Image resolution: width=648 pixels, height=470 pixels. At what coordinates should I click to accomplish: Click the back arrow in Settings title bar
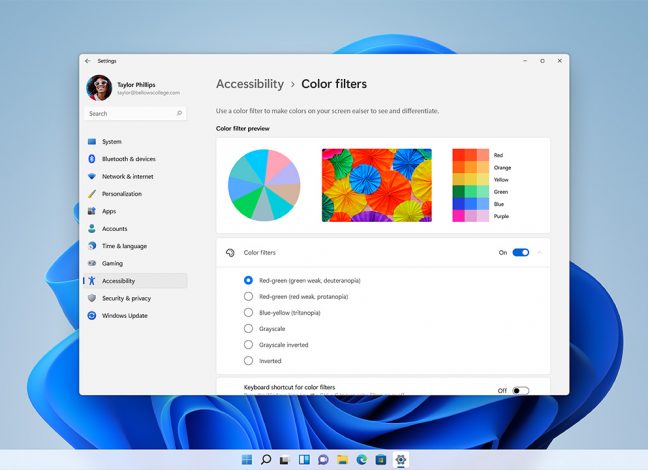pos(88,61)
